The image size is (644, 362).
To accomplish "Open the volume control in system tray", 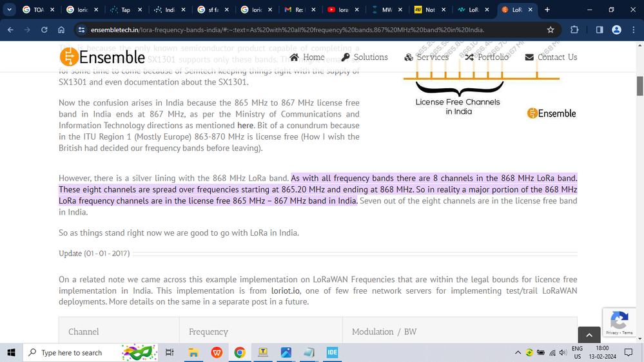I will [x=563, y=352].
